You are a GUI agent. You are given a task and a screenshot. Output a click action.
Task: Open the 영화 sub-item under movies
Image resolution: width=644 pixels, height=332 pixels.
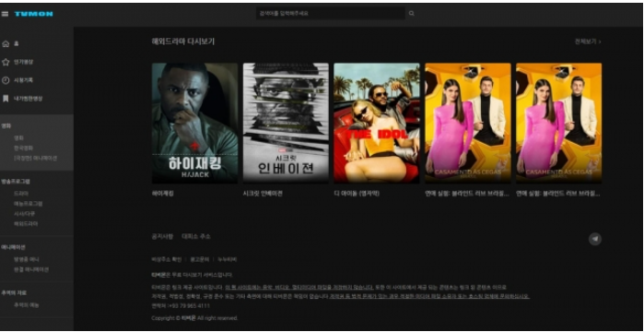pos(19,138)
